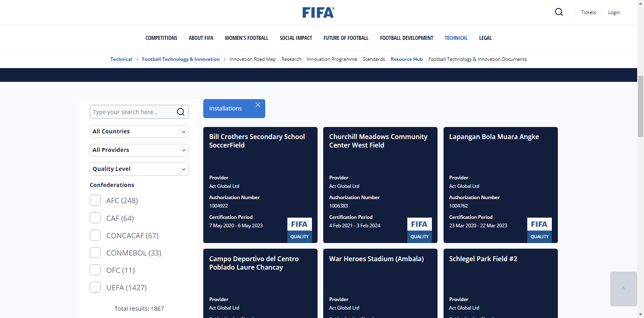Screen dimensions: 644x318
Task: Click breadcrumb chevron after Football Technology & Innovation
Action: point(225,59)
